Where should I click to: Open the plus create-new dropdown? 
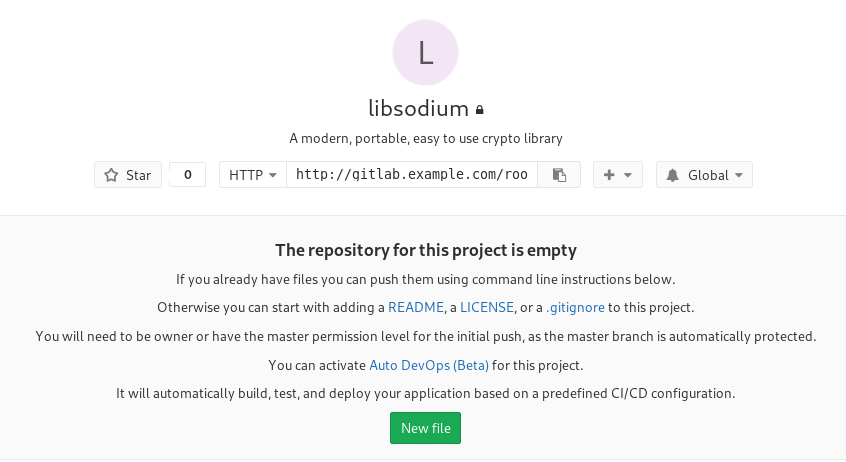pyautogui.click(x=617, y=175)
